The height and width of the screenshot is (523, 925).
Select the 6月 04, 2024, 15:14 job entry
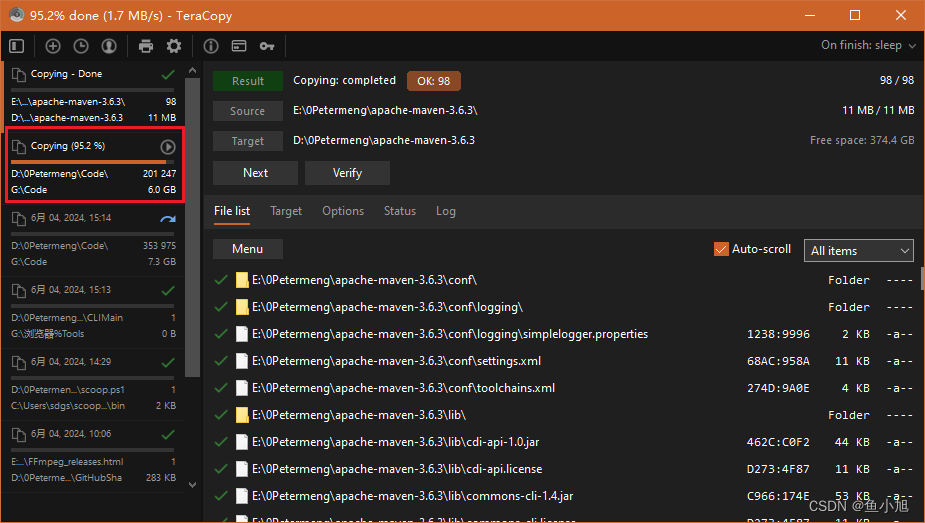[x=94, y=241]
